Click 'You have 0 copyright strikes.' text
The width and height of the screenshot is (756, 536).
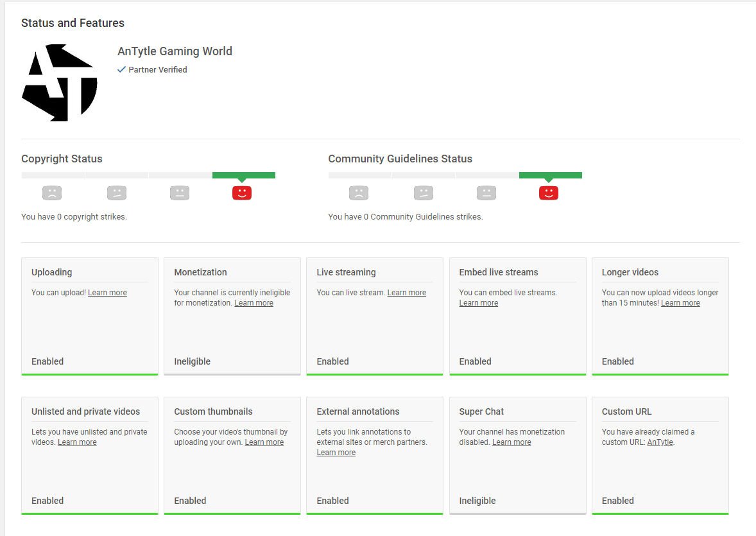point(74,216)
